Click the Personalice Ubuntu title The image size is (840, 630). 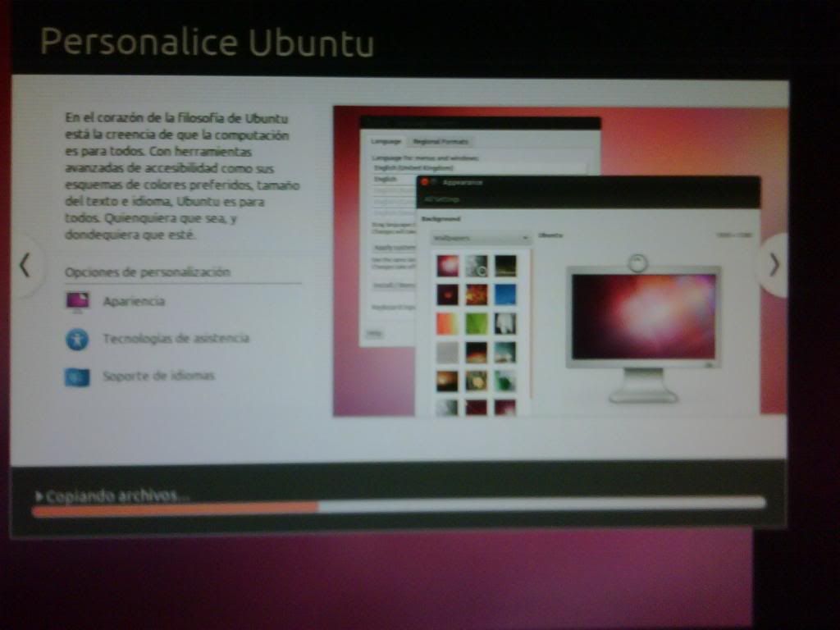(x=207, y=42)
